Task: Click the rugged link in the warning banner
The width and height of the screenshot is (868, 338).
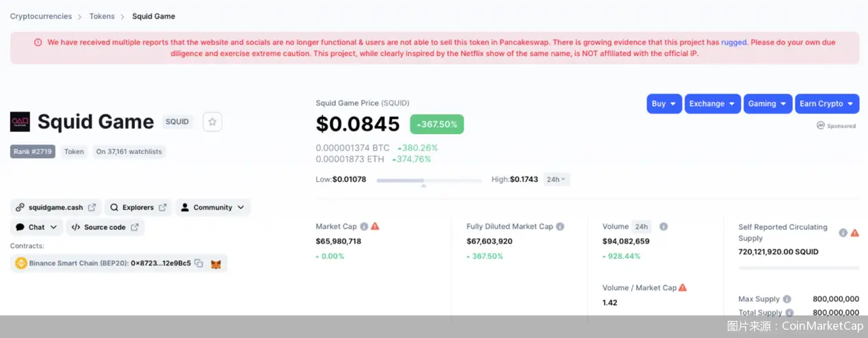Action: 734,42
